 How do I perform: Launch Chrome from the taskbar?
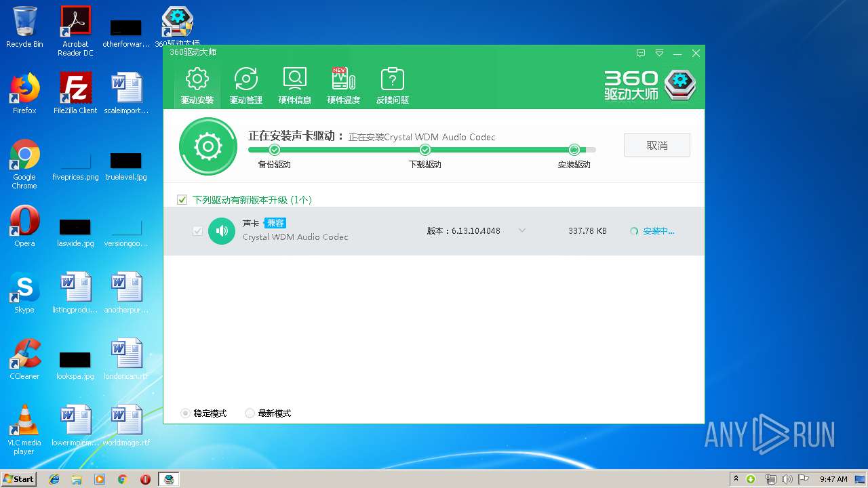pos(123,479)
